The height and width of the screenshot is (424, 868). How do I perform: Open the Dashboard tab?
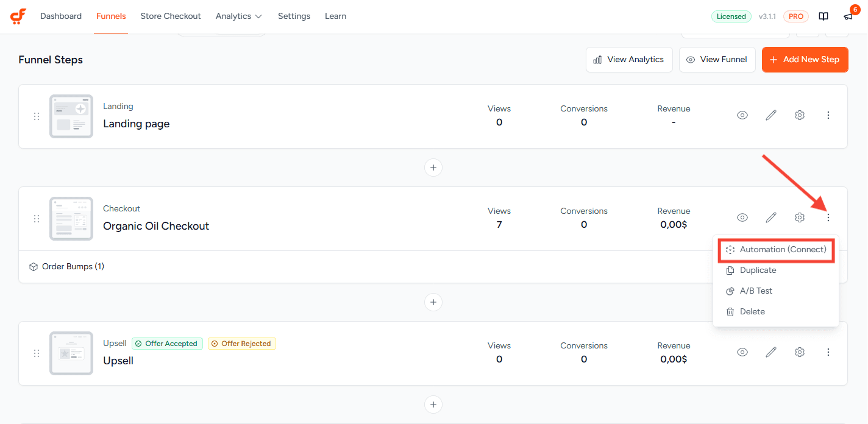[61, 16]
